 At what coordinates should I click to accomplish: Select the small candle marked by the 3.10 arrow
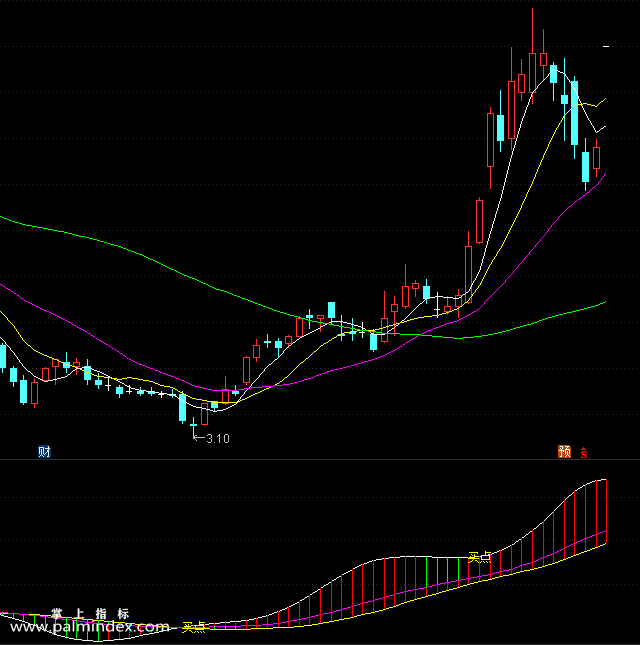(x=193, y=427)
